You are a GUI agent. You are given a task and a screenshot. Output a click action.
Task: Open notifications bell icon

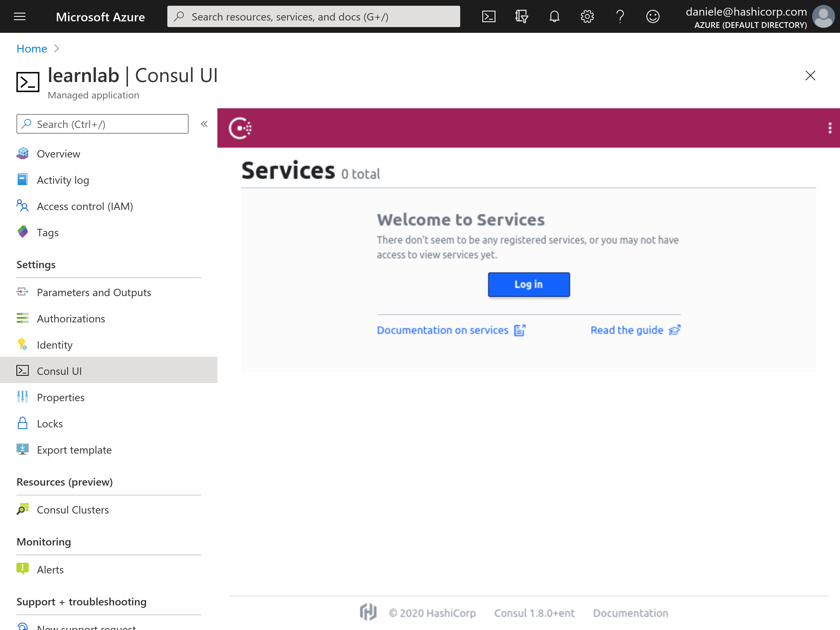tap(554, 16)
